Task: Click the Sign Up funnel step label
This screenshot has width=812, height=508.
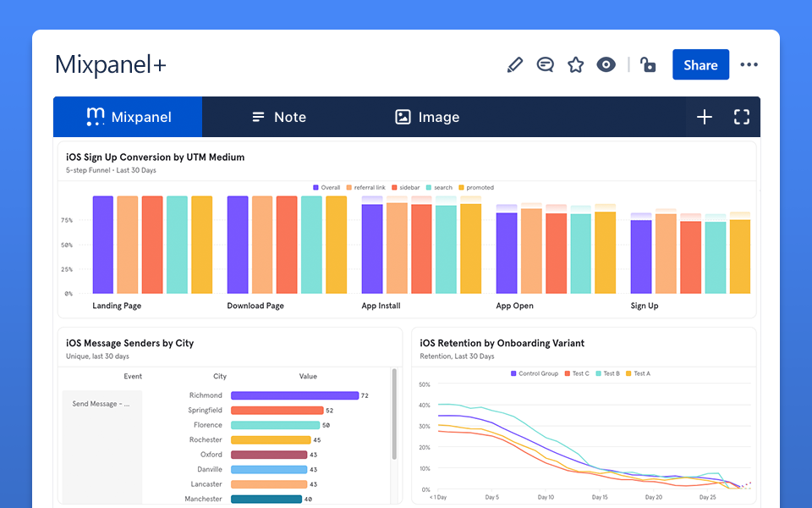Action: tap(645, 306)
